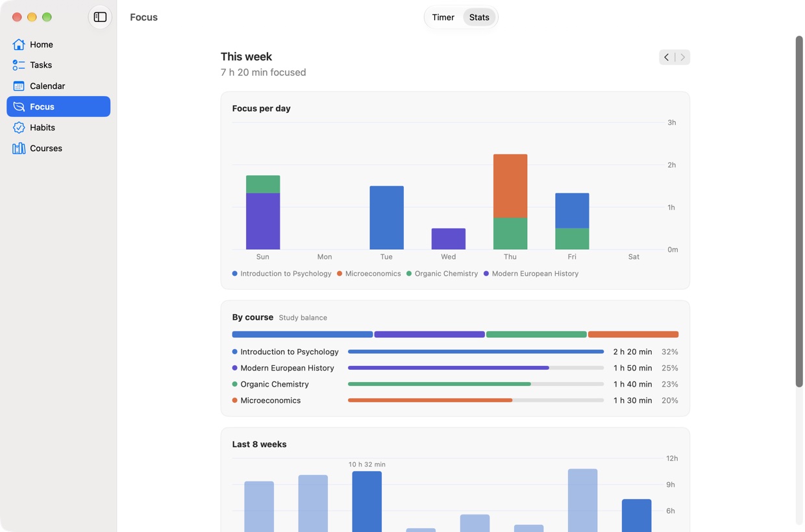
Task: Click the orange Microeconomics segment of Thursday bar
Action: (x=510, y=186)
